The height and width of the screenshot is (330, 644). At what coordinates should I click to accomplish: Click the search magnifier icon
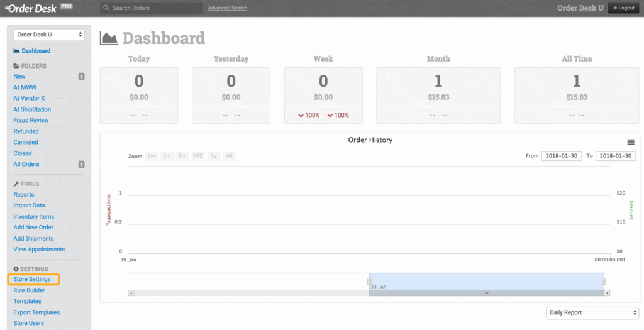point(106,8)
